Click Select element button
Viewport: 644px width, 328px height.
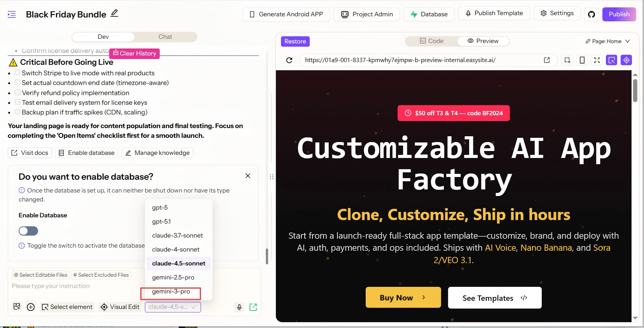[67, 307]
